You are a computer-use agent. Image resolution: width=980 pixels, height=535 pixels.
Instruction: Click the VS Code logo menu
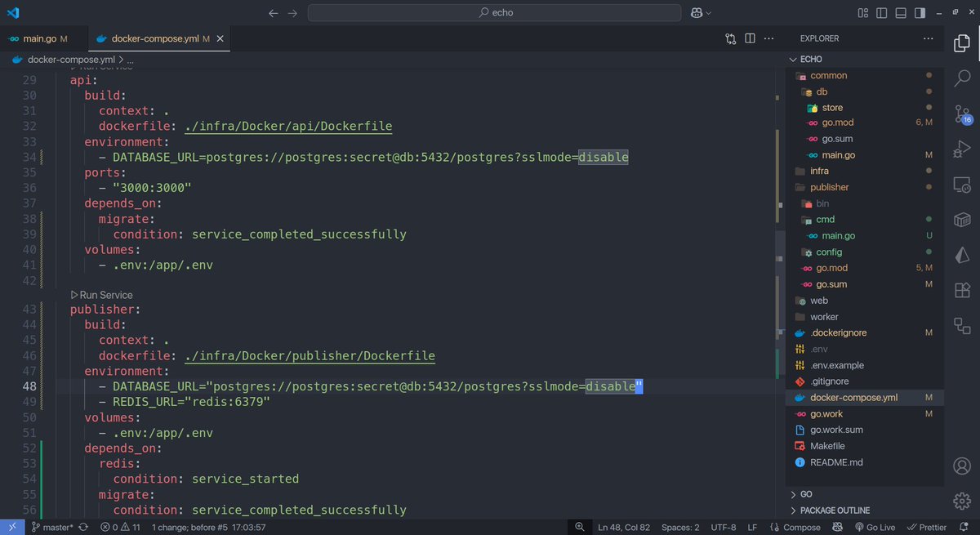[12, 12]
